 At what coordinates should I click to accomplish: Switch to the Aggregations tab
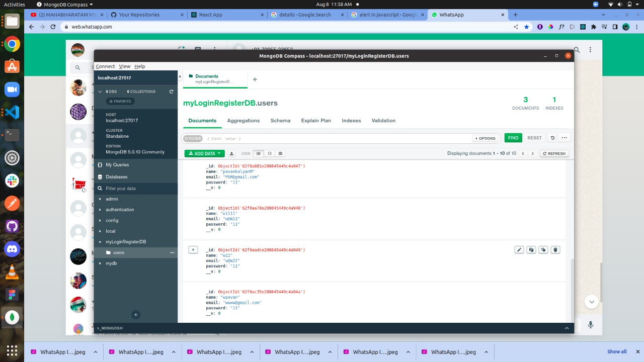[x=244, y=121]
